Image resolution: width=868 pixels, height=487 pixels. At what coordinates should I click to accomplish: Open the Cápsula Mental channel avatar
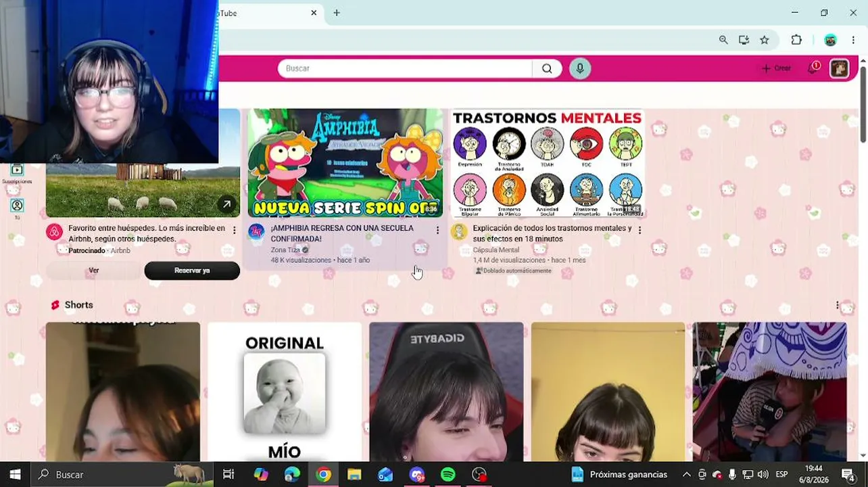coord(459,233)
